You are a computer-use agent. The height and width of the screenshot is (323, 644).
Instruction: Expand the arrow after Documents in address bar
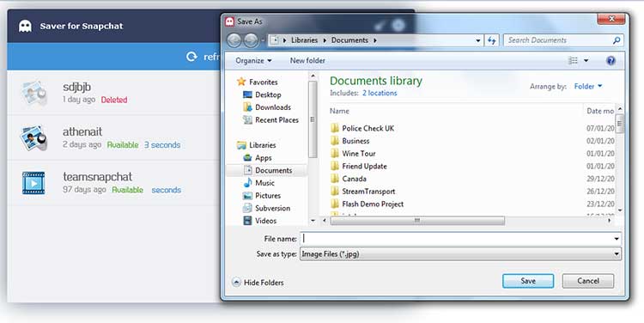coord(375,40)
